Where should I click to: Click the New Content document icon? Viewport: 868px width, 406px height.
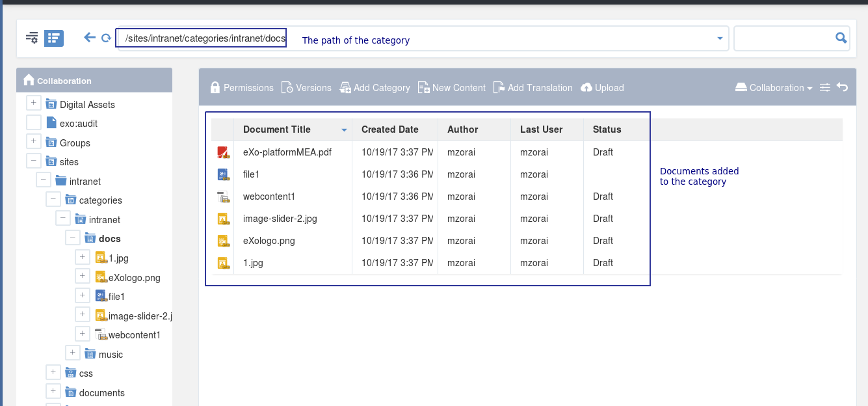pyautogui.click(x=423, y=87)
